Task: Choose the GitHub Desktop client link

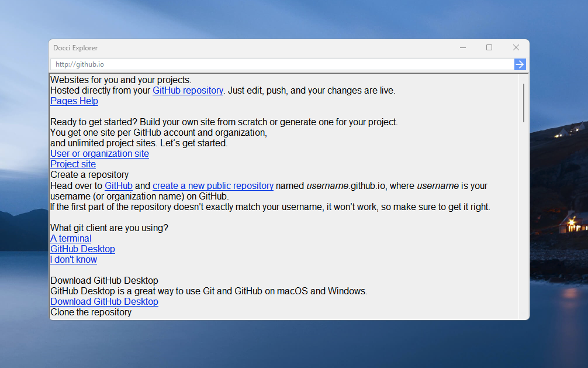Action: (x=82, y=249)
